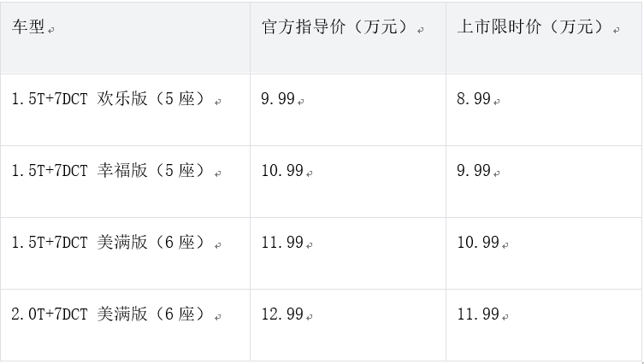This screenshot has width=644, height=364.
Task: Click limited-time price 8.99 for 欢乐版
Action: [474, 99]
